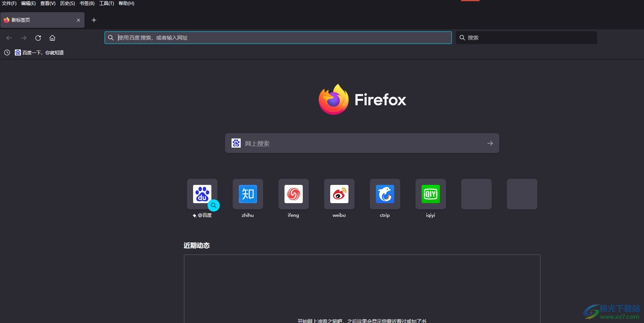Click the ctrip label text

(x=385, y=215)
